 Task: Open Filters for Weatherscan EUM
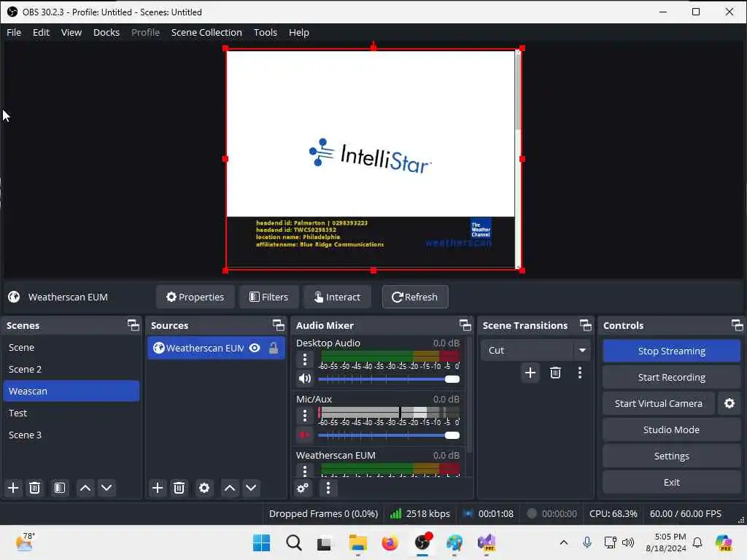click(268, 297)
